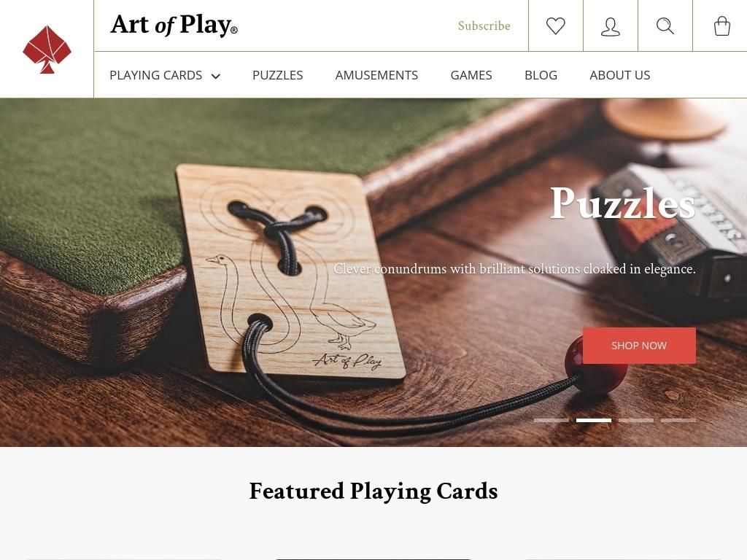Click the red spade logo icon
This screenshot has width=747, height=560.
click(x=47, y=50)
